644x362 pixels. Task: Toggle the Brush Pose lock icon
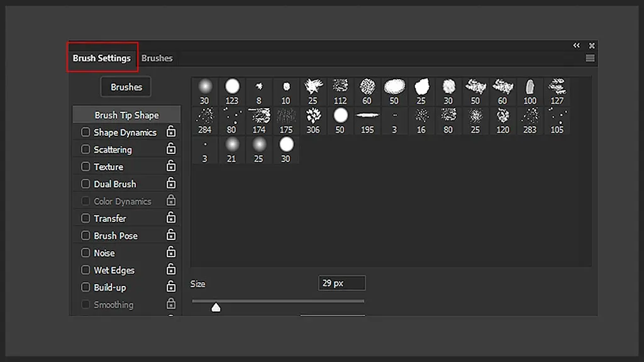[171, 235]
